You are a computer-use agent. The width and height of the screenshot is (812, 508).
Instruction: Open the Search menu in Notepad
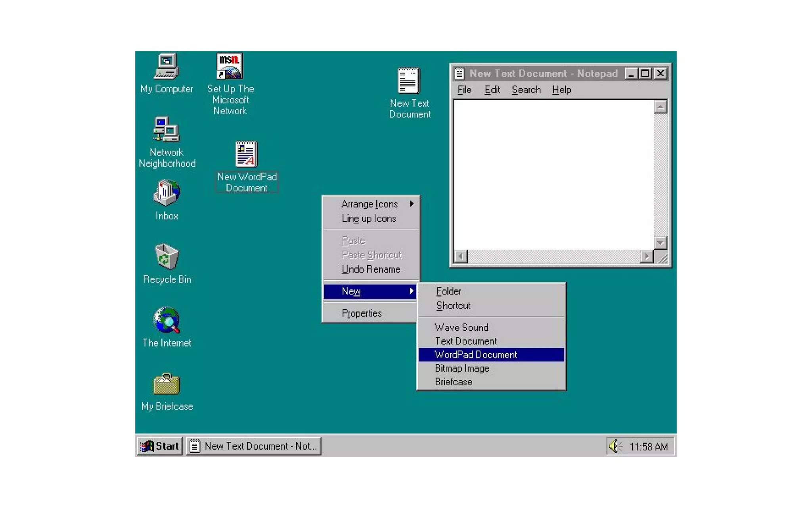click(526, 90)
